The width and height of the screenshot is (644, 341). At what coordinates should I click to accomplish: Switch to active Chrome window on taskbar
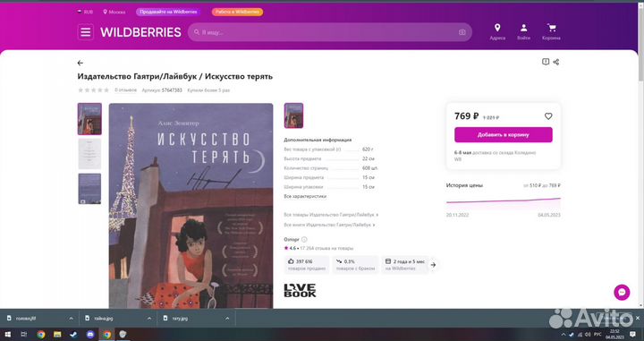[x=106, y=335]
